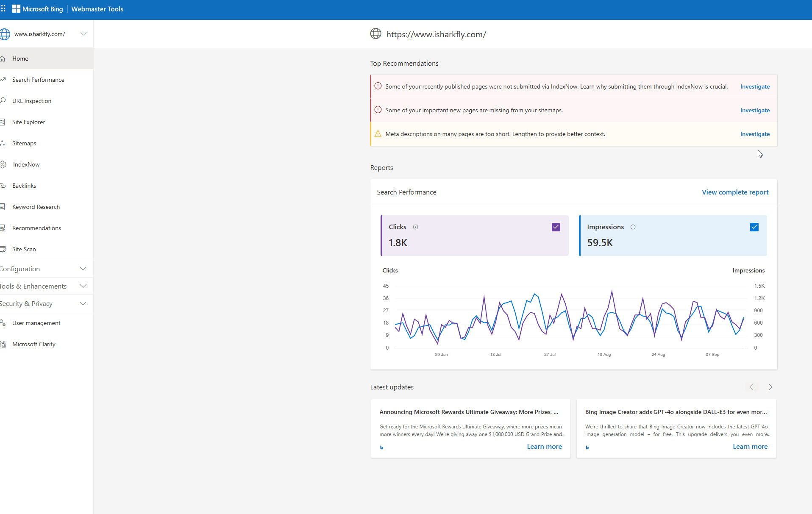
Task: Click the URL Inspection magnifier icon
Action: (3, 101)
